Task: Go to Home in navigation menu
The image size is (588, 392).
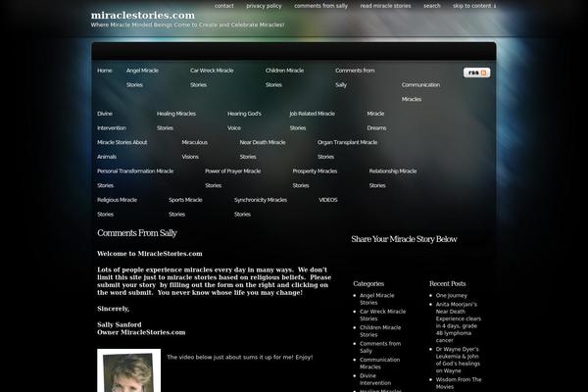Action: pyautogui.click(x=105, y=71)
